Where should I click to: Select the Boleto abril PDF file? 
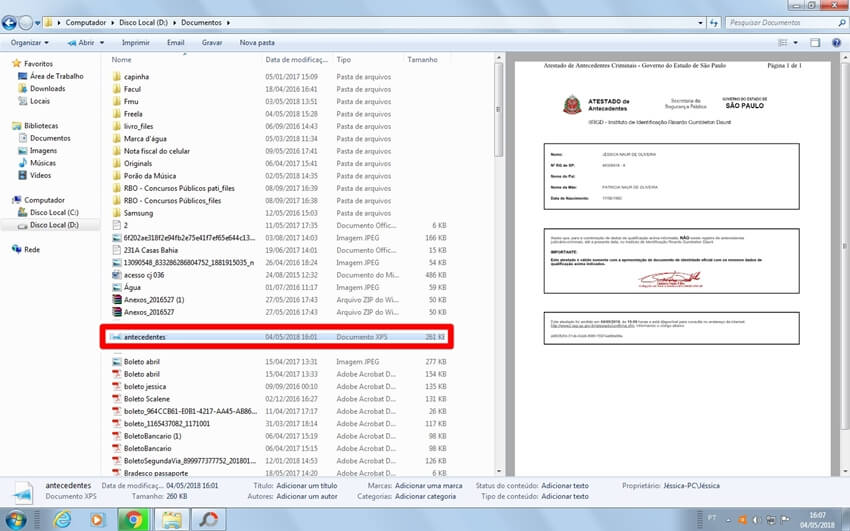[142, 373]
